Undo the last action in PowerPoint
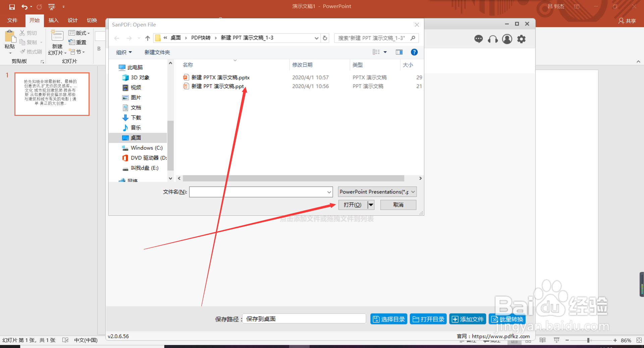Viewport: 644px width, 348px height. (24, 7)
